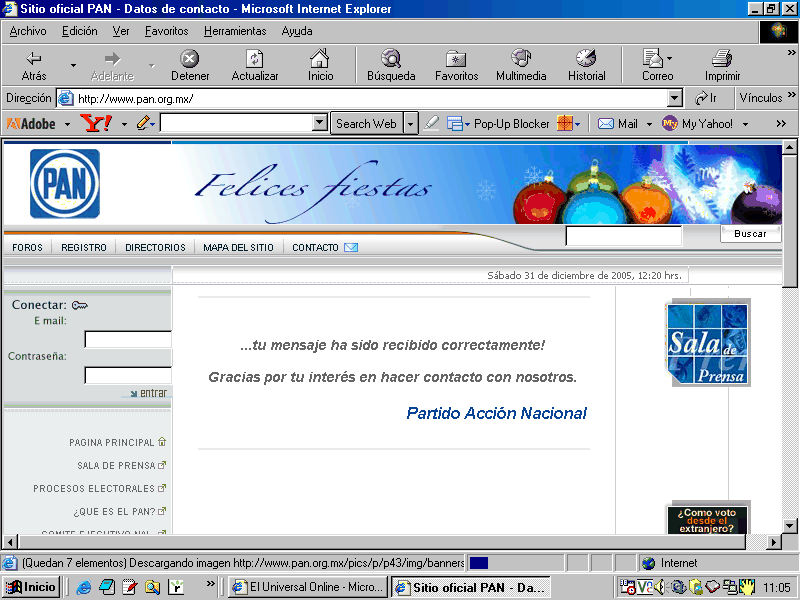The width and height of the screenshot is (800, 600).
Task: Open the Search Web dropdown arrow
Action: coord(411,124)
